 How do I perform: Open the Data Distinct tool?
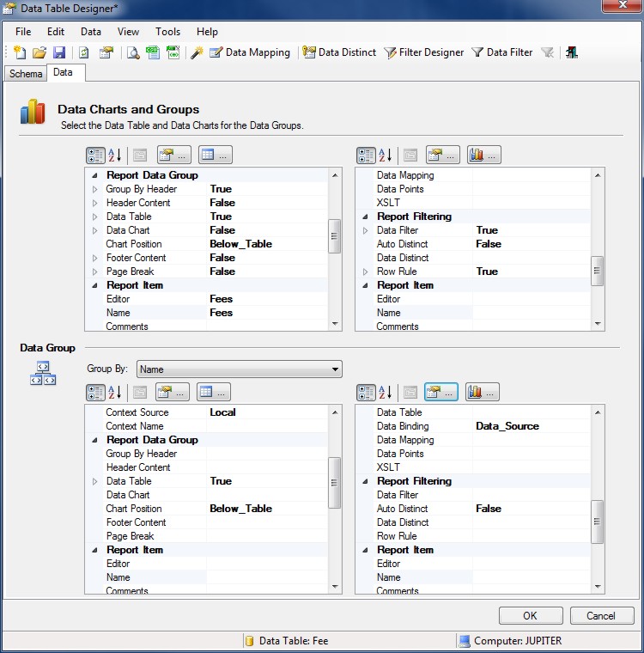(x=339, y=52)
